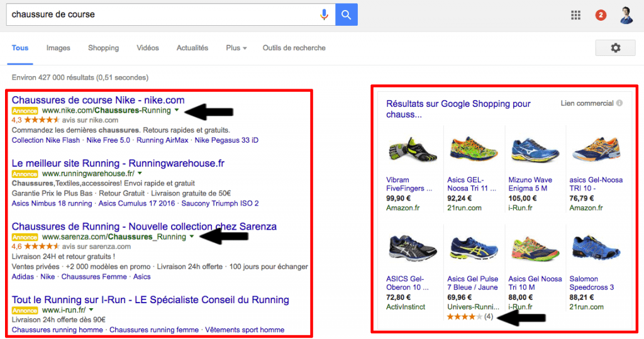This screenshot has height=339, width=644.
Task: Expand the sarenza.com URL dropdown arrow
Action: click(x=191, y=236)
